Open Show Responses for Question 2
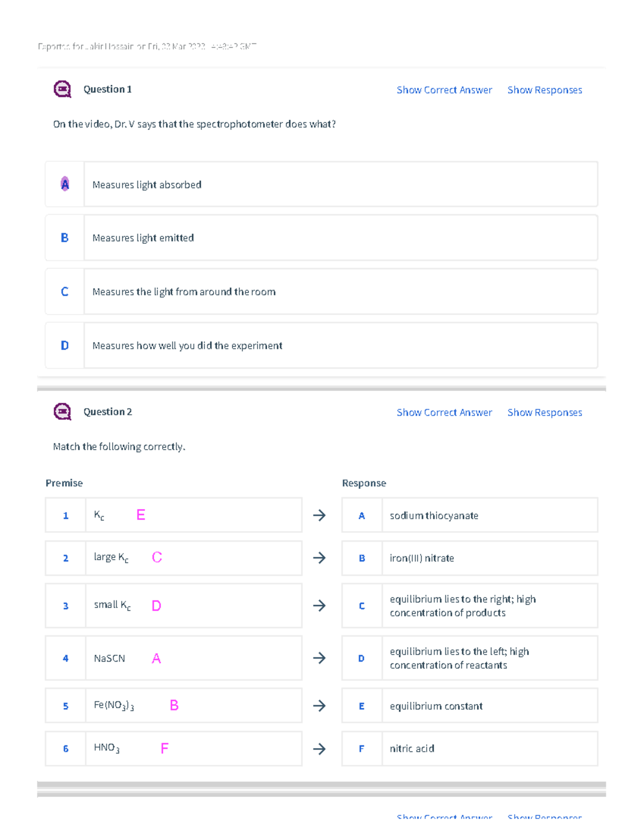The image size is (644, 834). (545, 412)
